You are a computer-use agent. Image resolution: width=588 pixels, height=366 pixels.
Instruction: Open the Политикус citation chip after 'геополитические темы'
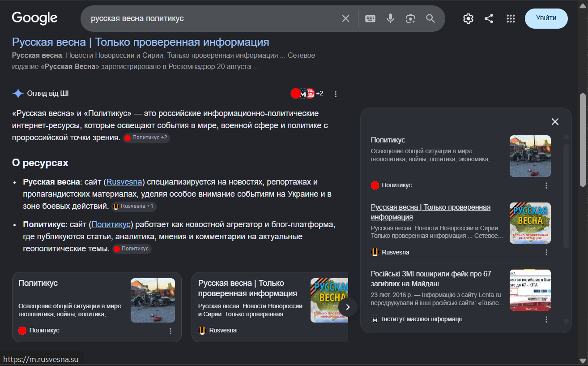132,249
